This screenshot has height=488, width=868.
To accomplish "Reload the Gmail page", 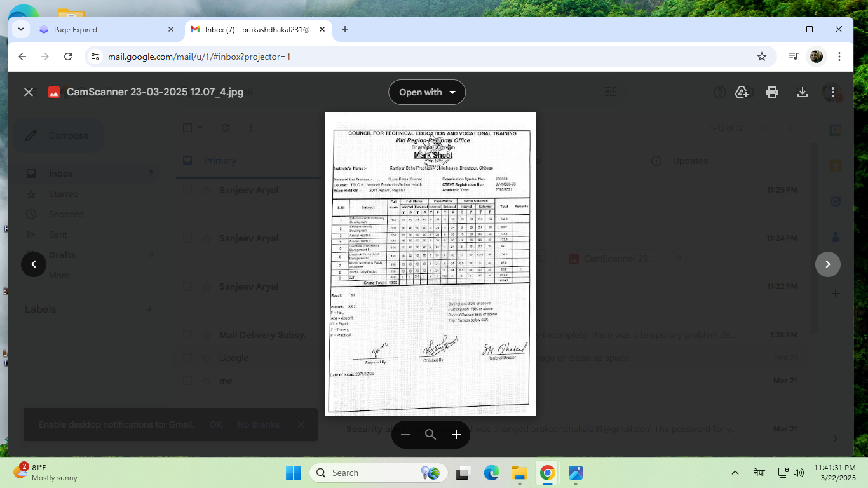I will [x=68, y=57].
